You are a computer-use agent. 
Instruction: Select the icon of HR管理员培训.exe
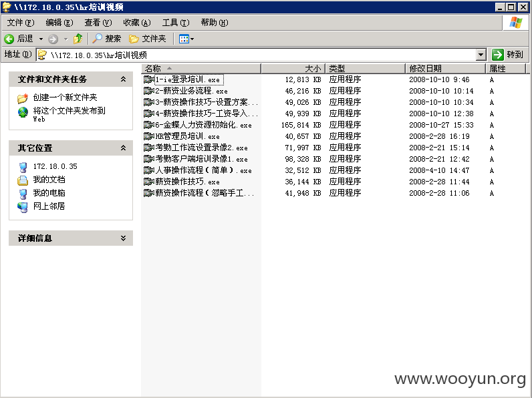(x=148, y=136)
